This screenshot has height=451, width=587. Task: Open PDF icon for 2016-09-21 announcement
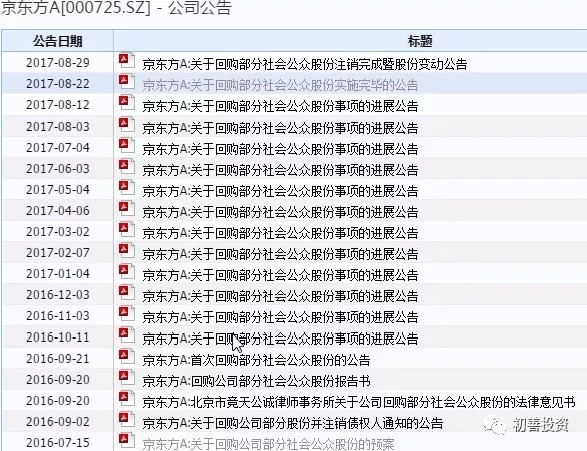(x=127, y=356)
